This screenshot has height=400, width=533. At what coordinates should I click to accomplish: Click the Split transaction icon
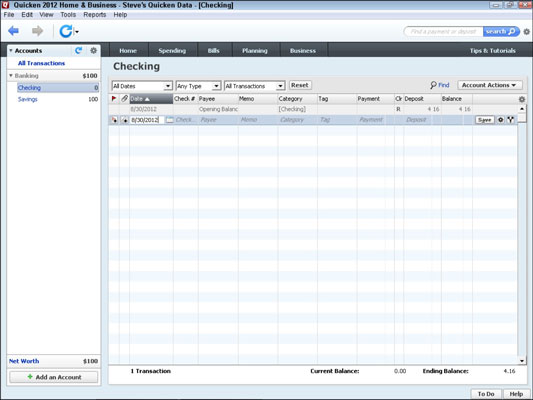pos(510,120)
